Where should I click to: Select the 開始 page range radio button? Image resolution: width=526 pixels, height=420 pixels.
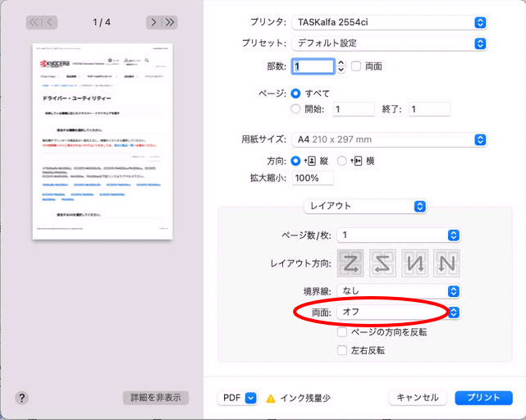[295, 109]
